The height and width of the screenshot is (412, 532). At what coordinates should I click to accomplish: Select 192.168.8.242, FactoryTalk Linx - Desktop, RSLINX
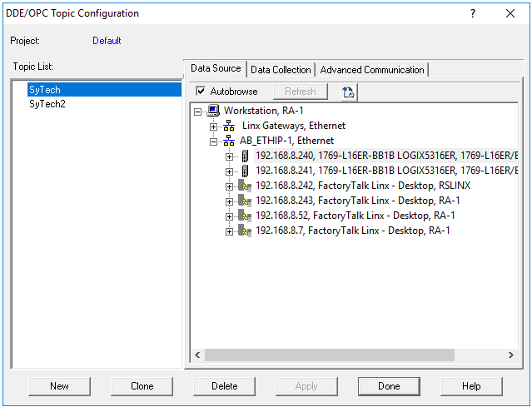point(363,186)
